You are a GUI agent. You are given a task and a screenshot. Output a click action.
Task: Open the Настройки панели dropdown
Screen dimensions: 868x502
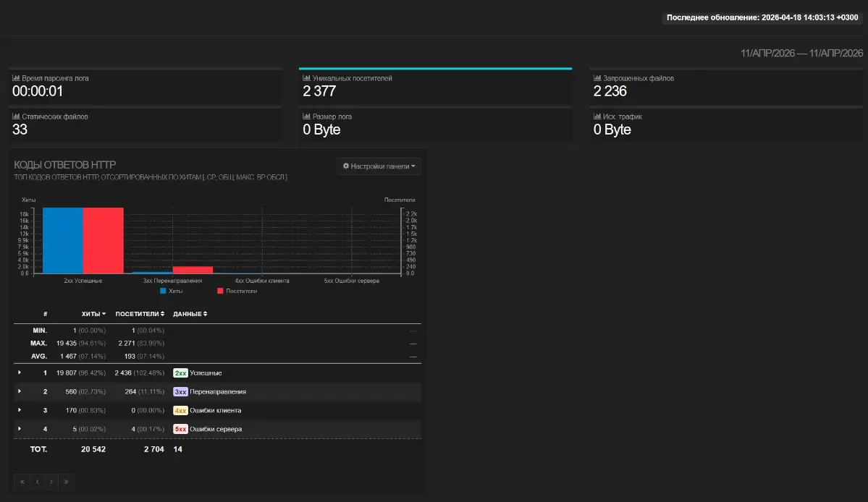click(379, 166)
